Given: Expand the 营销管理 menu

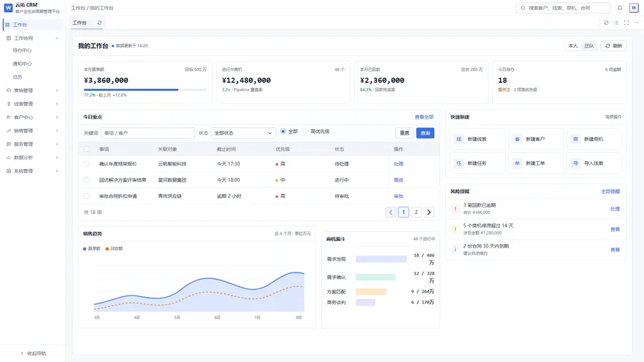Looking at the screenshot, I should click(x=57, y=90).
